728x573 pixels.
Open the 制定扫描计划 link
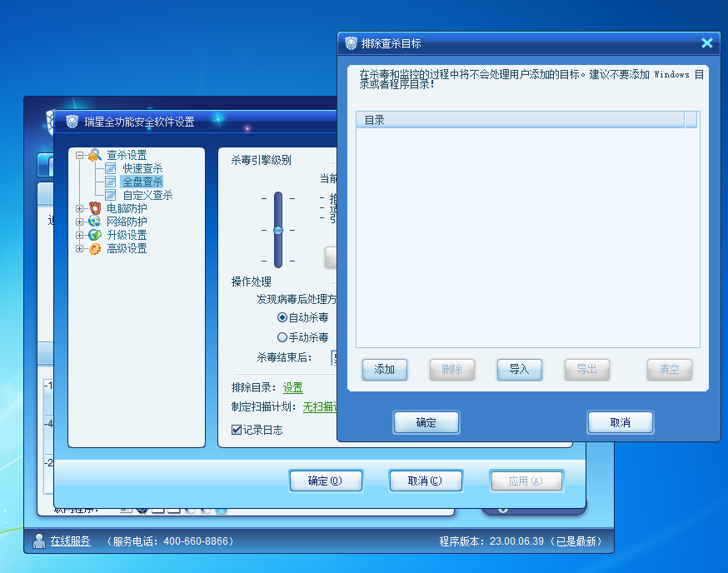coord(319,407)
